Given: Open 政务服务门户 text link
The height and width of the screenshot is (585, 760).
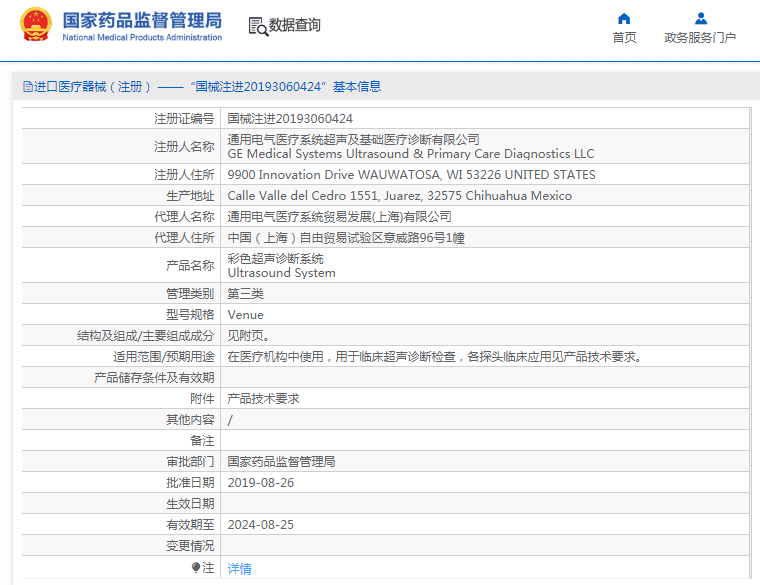Looking at the screenshot, I should click(700, 37).
